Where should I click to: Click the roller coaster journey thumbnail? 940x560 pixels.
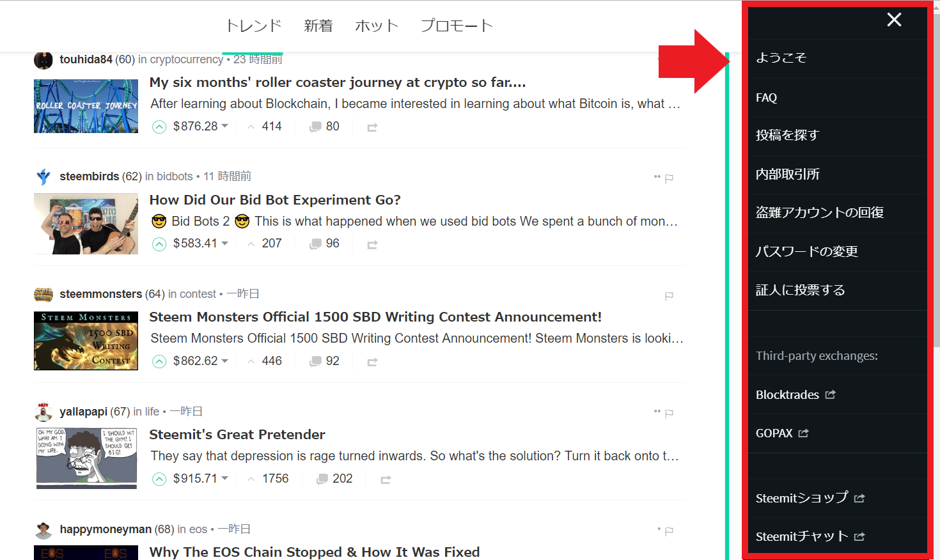click(86, 106)
